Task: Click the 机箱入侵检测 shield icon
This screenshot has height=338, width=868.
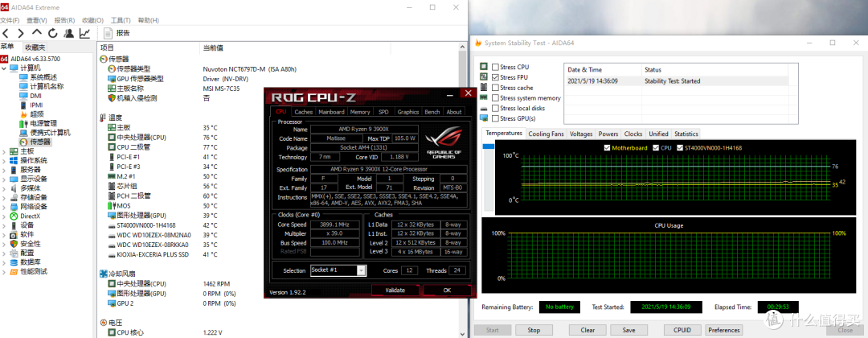Action: click(112, 98)
